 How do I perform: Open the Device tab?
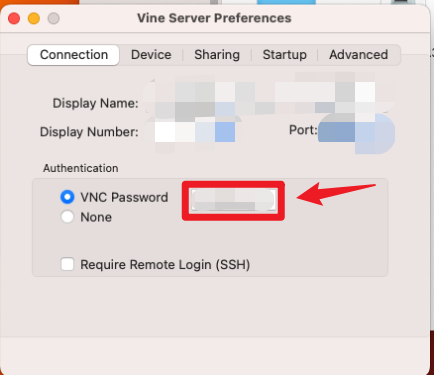pyautogui.click(x=151, y=55)
